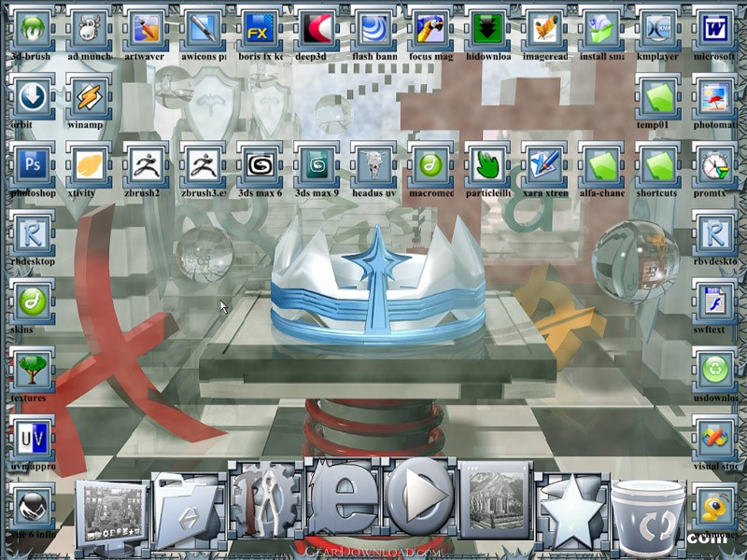The height and width of the screenshot is (560, 747).
Task: Open the Install Smart icon
Action: pos(601,29)
